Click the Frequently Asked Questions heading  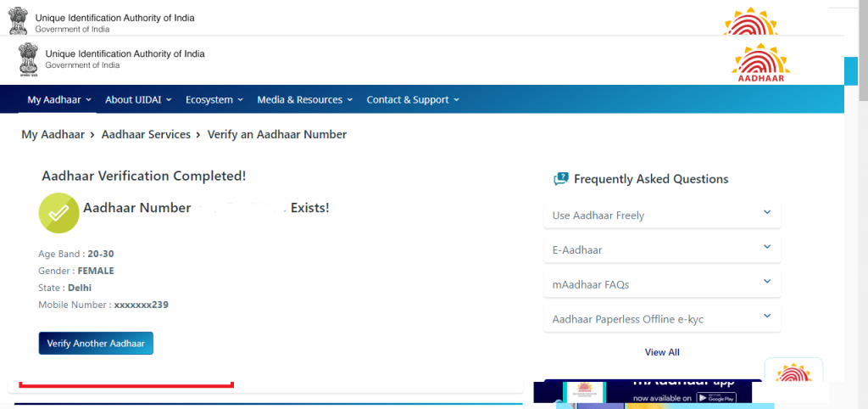pos(651,179)
